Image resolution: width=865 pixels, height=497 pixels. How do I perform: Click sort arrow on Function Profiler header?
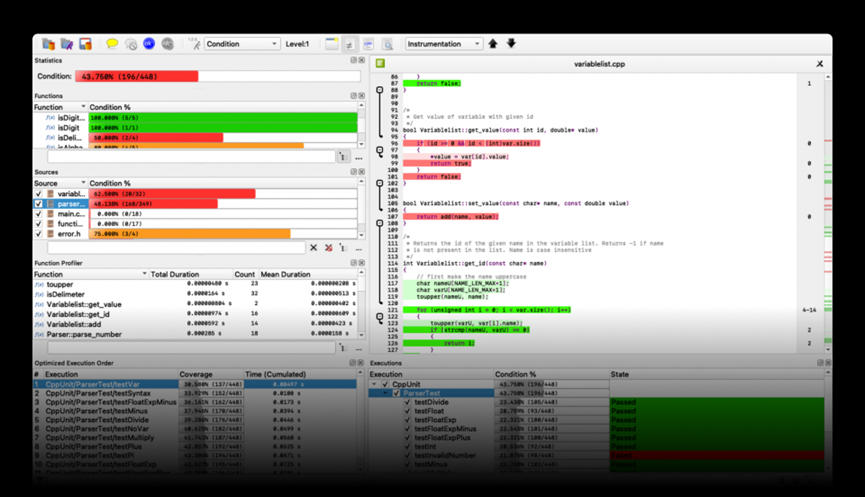(145, 274)
